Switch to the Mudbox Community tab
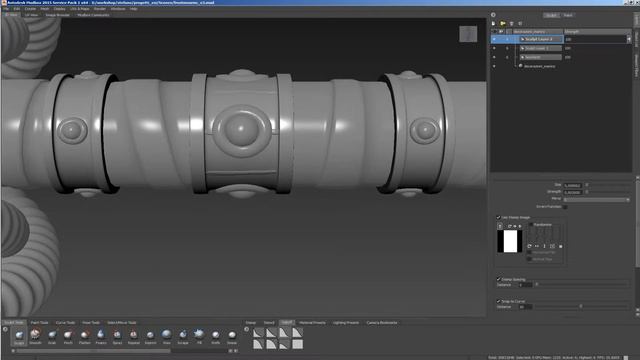640x360 pixels. pyautogui.click(x=93, y=15)
